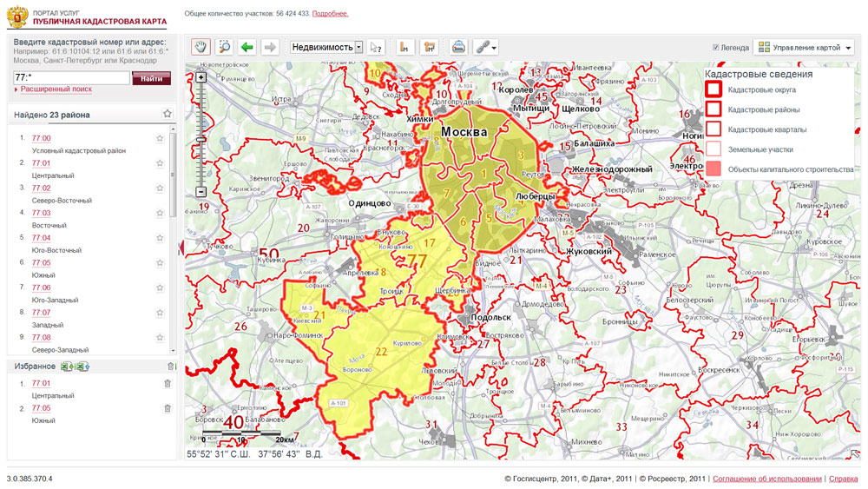This screenshot has width=868, height=489.
Task: Star the 77:05 Южный search result
Action: pyautogui.click(x=160, y=263)
